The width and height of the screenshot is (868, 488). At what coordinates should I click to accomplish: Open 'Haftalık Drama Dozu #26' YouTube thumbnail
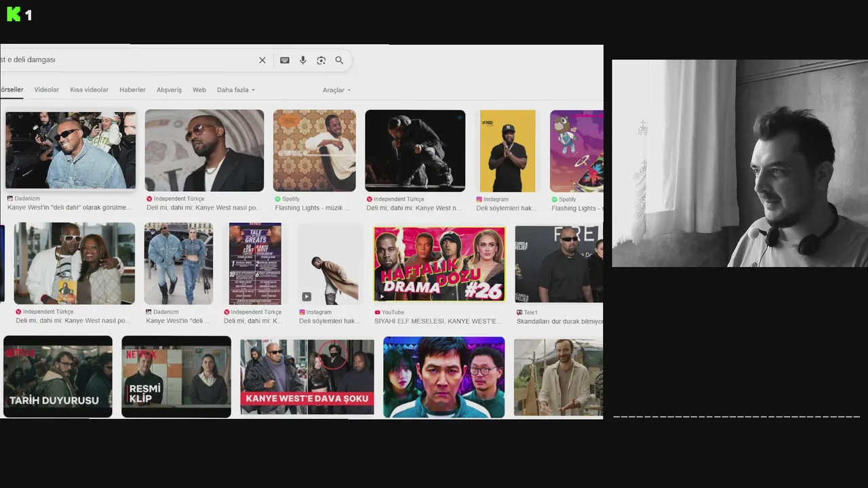[x=439, y=264]
